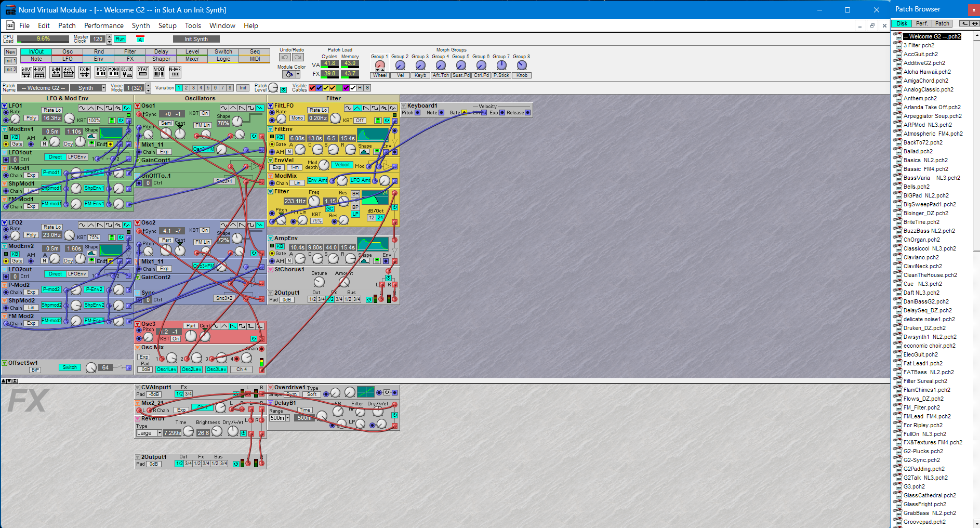Toggle red cable visibility checkbox

pos(312,88)
